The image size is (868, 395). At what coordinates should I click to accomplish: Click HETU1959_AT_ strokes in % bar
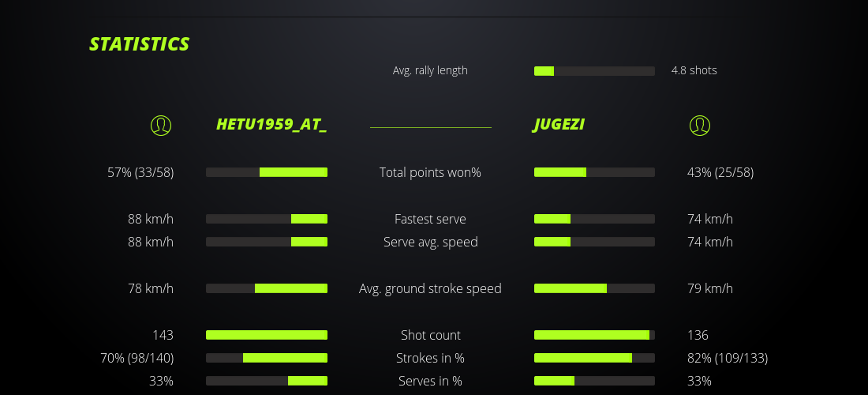pyautogui.click(x=267, y=358)
